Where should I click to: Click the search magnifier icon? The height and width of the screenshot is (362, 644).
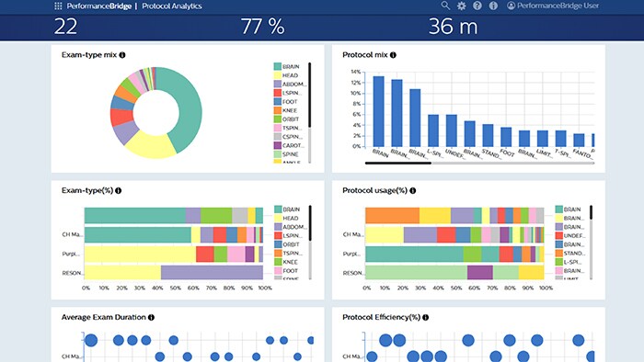[445, 6]
